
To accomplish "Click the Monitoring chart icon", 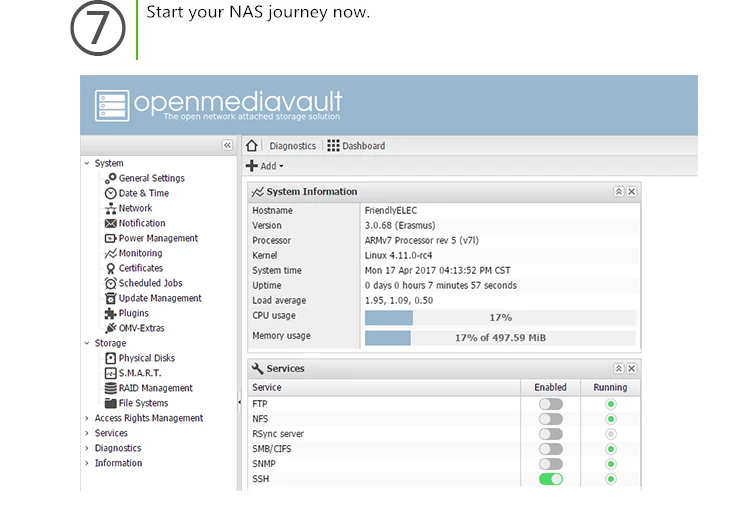I will 110,253.
